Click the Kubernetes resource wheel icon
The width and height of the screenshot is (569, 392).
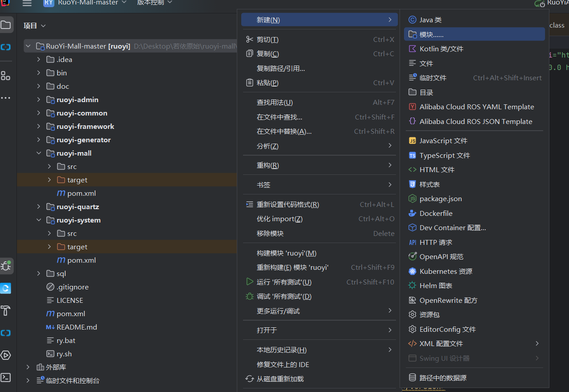coord(412,271)
